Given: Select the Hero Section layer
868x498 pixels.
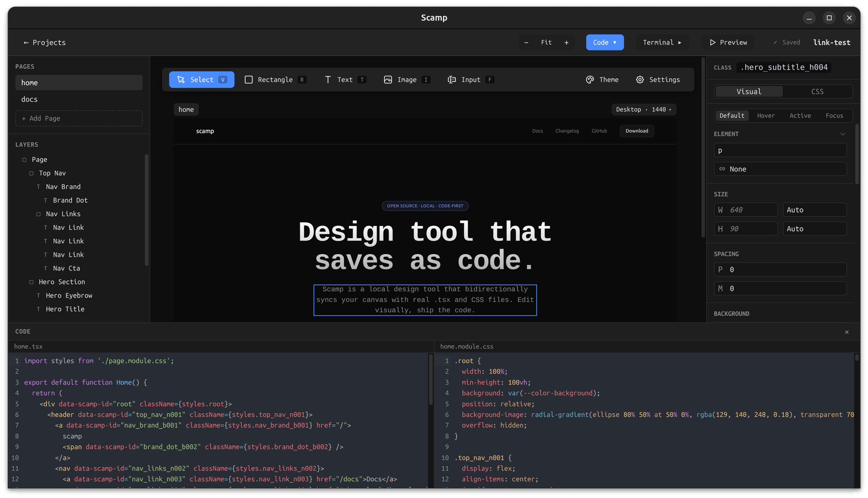Looking at the screenshot, I should [62, 282].
